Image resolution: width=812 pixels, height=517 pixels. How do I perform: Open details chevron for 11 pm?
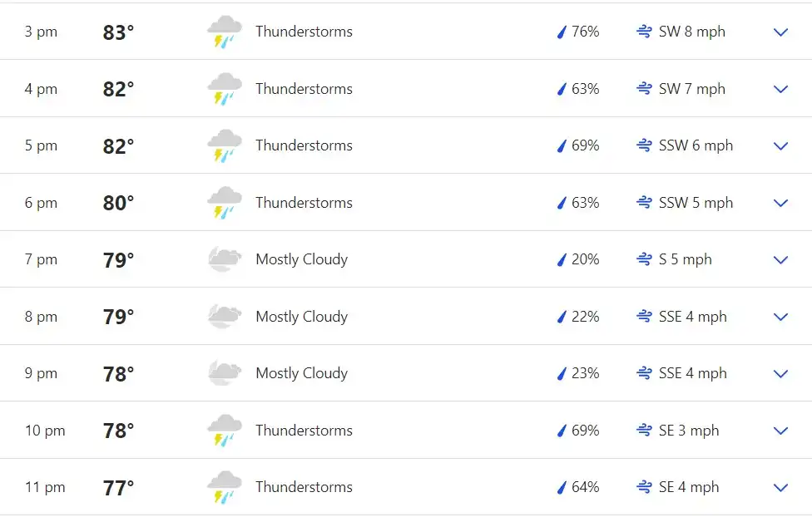point(780,488)
